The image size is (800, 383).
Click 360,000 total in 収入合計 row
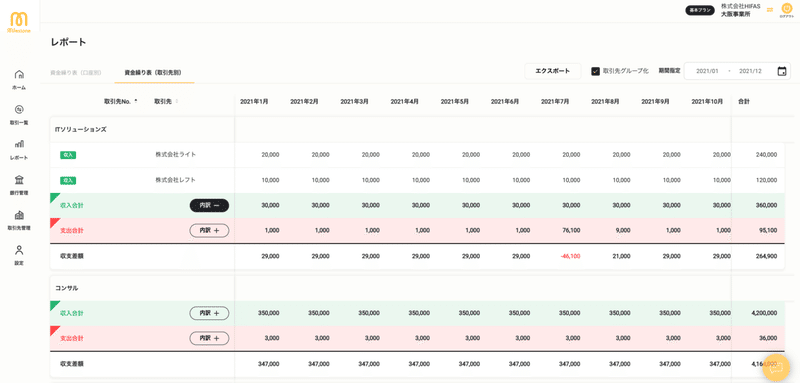(767, 206)
